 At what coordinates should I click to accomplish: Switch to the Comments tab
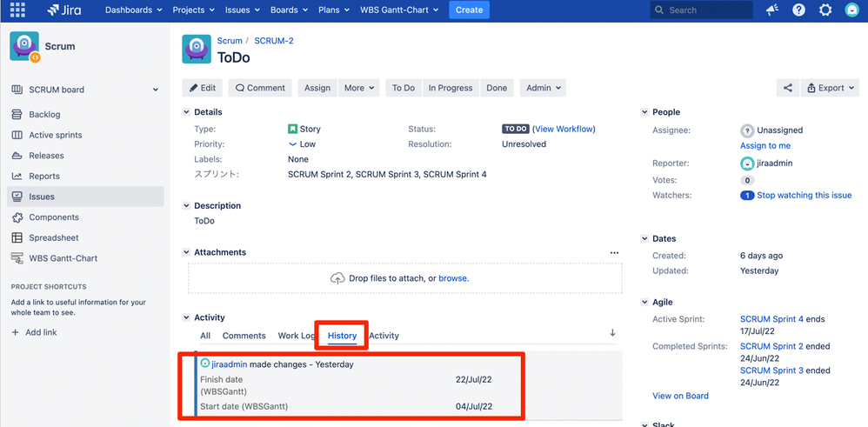pyautogui.click(x=244, y=336)
